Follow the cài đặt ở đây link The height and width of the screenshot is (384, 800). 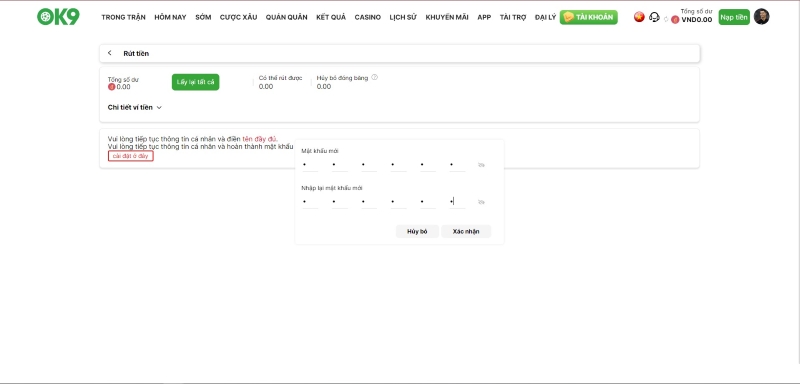pyautogui.click(x=131, y=156)
